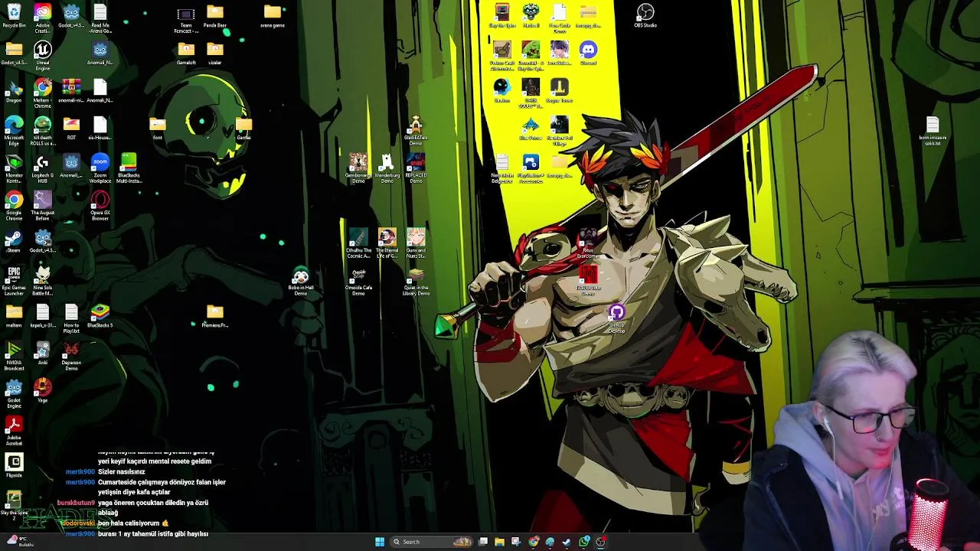The image size is (980, 551).
Task: Click the taskbar Search box
Action: pyautogui.click(x=432, y=542)
